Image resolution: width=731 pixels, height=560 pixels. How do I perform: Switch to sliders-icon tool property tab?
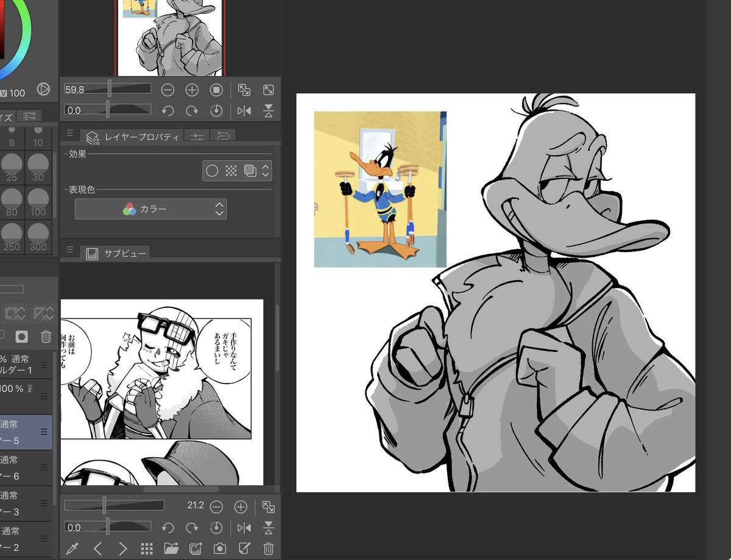point(197,136)
